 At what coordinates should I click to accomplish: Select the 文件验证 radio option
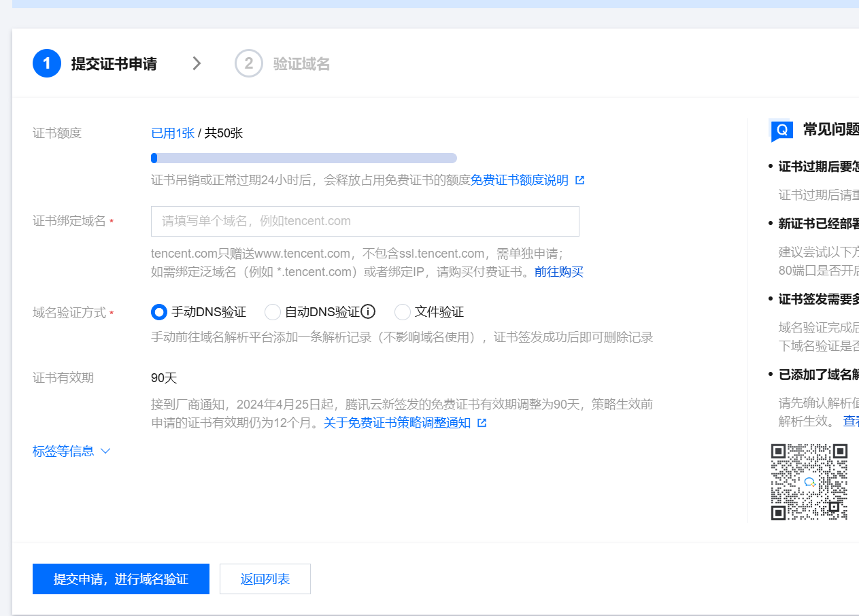[x=403, y=312]
